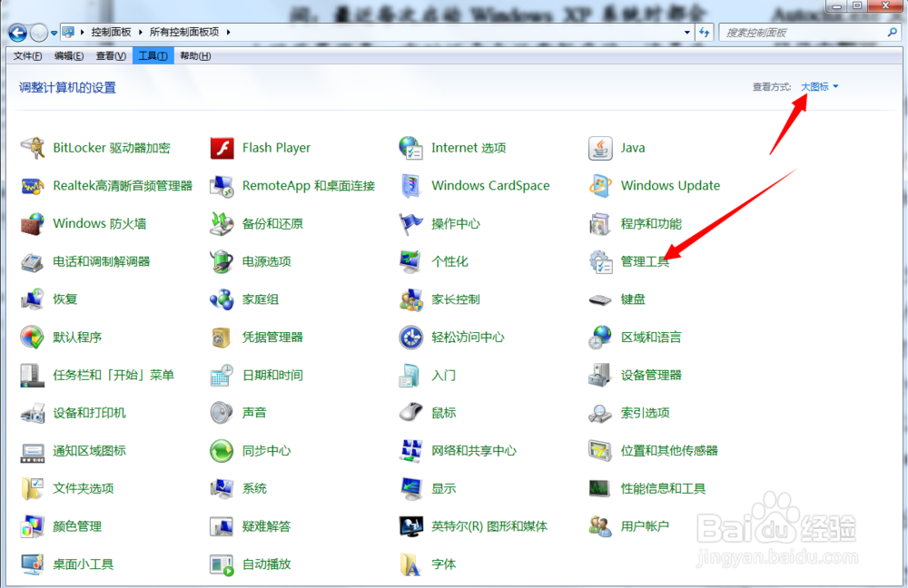Click the Forward navigation button
This screenshot has width=908, height=588.
39,33
